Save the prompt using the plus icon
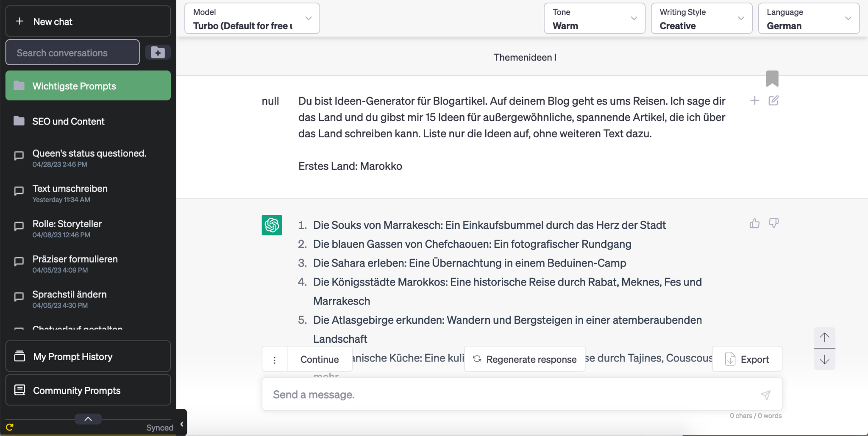The width and height of the screenshot is (868, 436). click(755, 100)
